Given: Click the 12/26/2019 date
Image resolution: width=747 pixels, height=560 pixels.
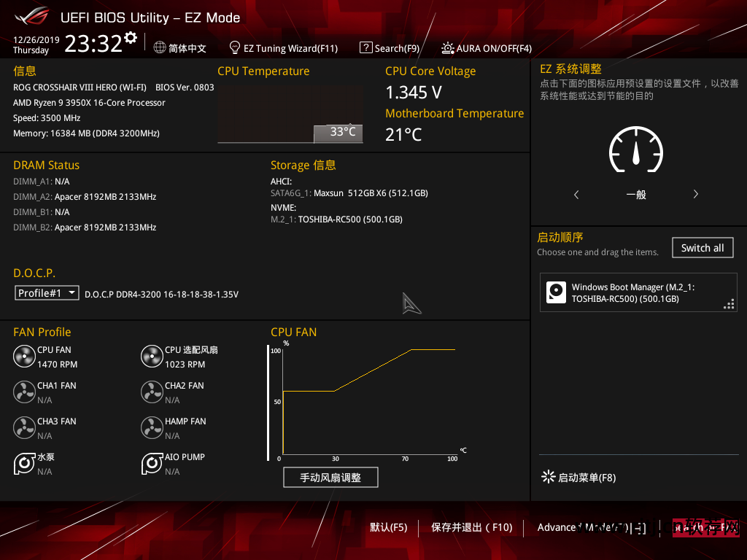Looking at the screenshot, I should tap(36, 39).
